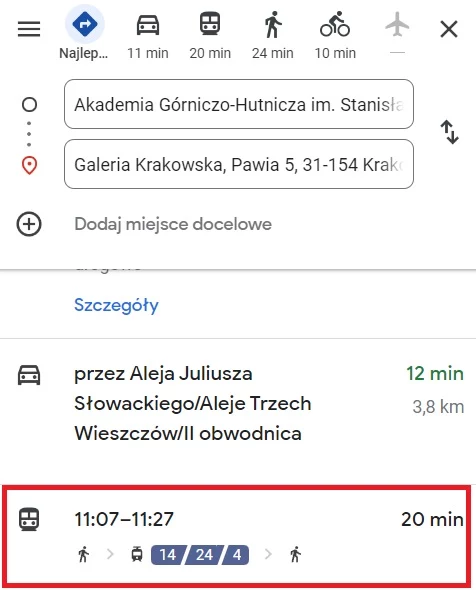Open the hamburger main menu
476x590 pixels.
click(29, 29)
